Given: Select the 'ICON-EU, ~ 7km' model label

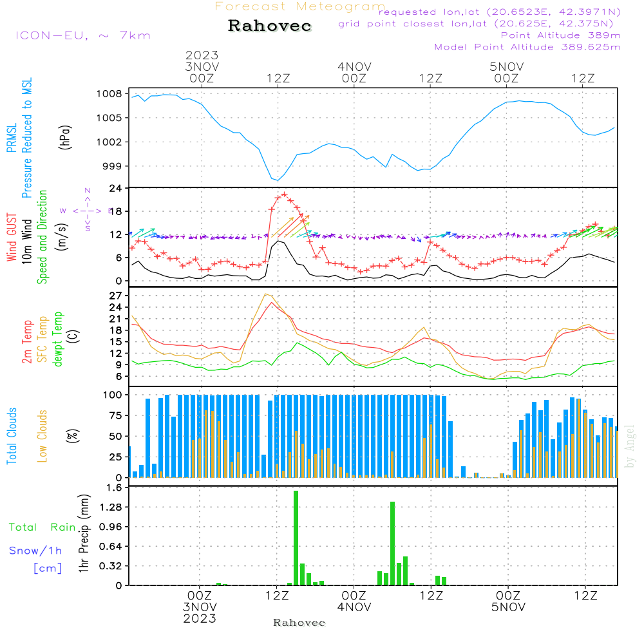Looking at the screenshot, I should [x=83, y=35].
